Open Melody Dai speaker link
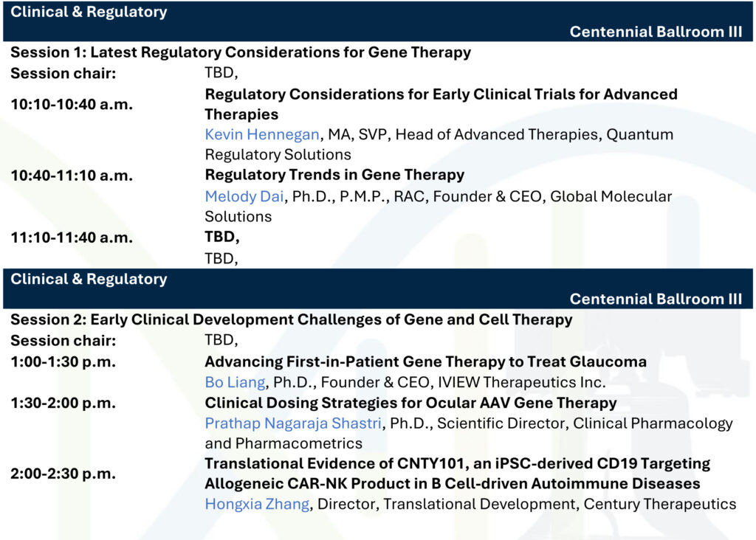 pyautogui.click(x=244, y=197)
